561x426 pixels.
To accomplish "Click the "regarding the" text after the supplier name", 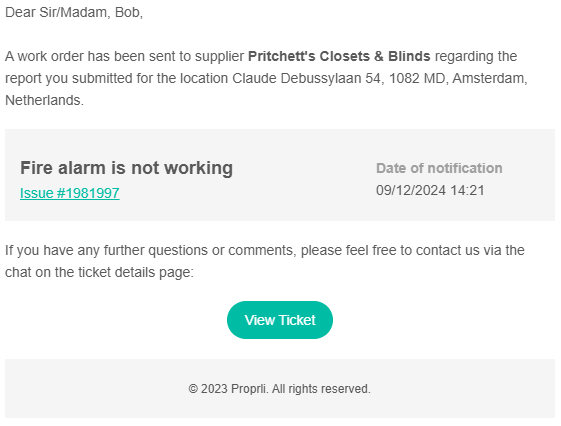I will [476, 56].
